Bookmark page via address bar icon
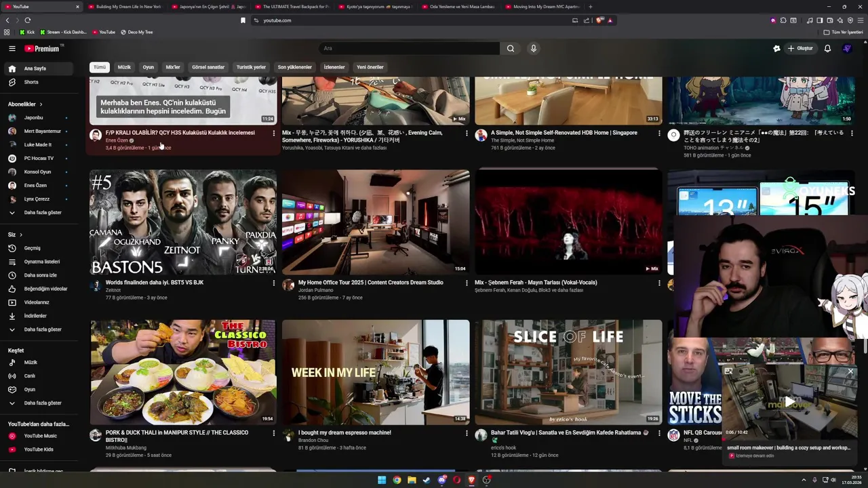 coord(243,20)
